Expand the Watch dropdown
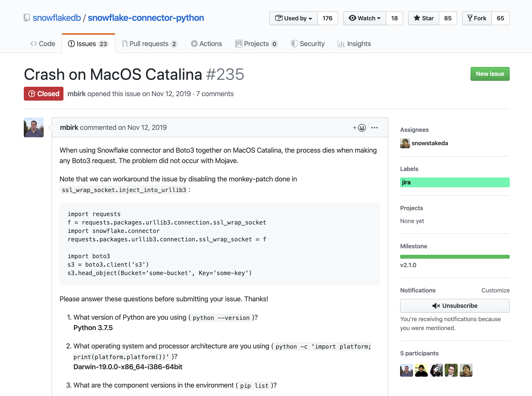 coord(365,18)
